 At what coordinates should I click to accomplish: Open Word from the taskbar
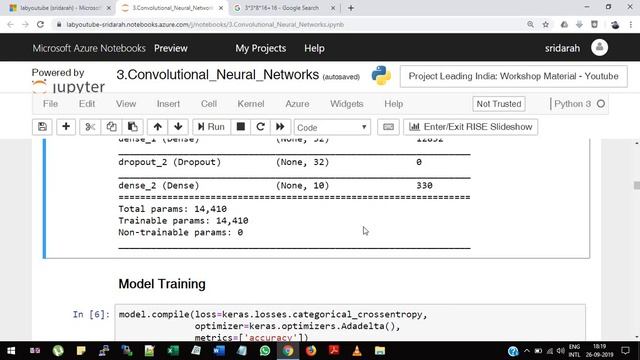pyautogui.click(x=219, y=351)
